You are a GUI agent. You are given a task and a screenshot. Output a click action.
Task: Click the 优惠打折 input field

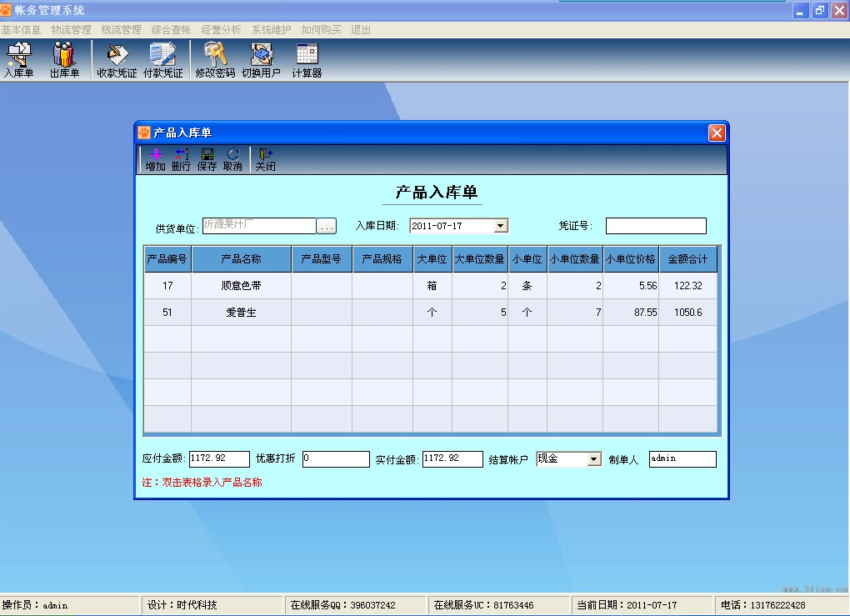point(336,458)
